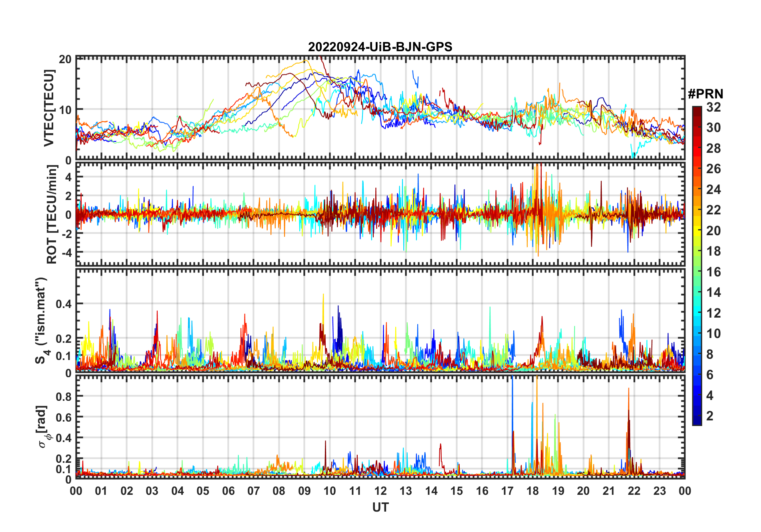Click colorbar tick label 24
This screenshot has height=532, width=761.
[x=713, y=190]
